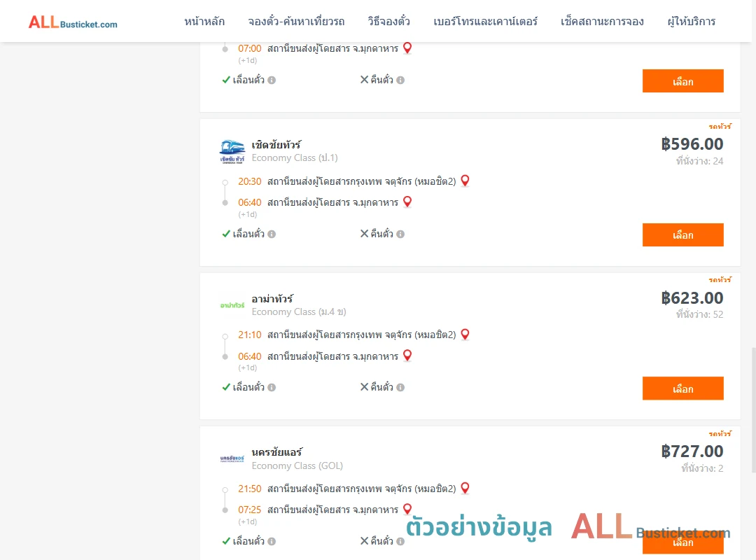
Task: Click the เลื่อนตั๋ว info icon in the 07:00 card
Action: pos(272,80)
